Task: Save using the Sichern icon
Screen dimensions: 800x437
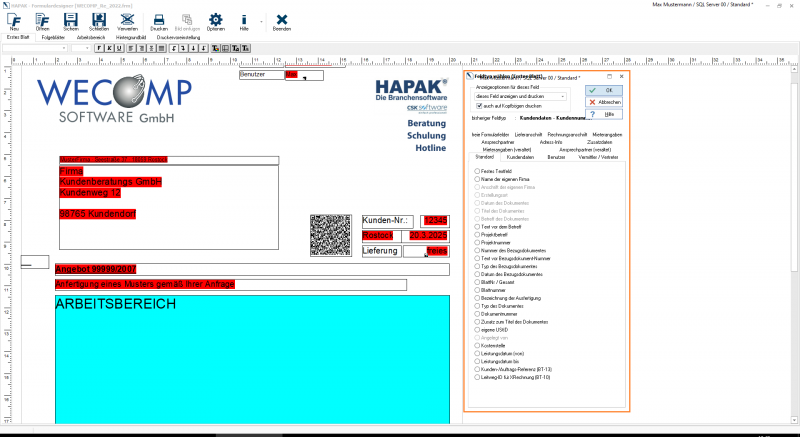Action: tap(71, 21)
